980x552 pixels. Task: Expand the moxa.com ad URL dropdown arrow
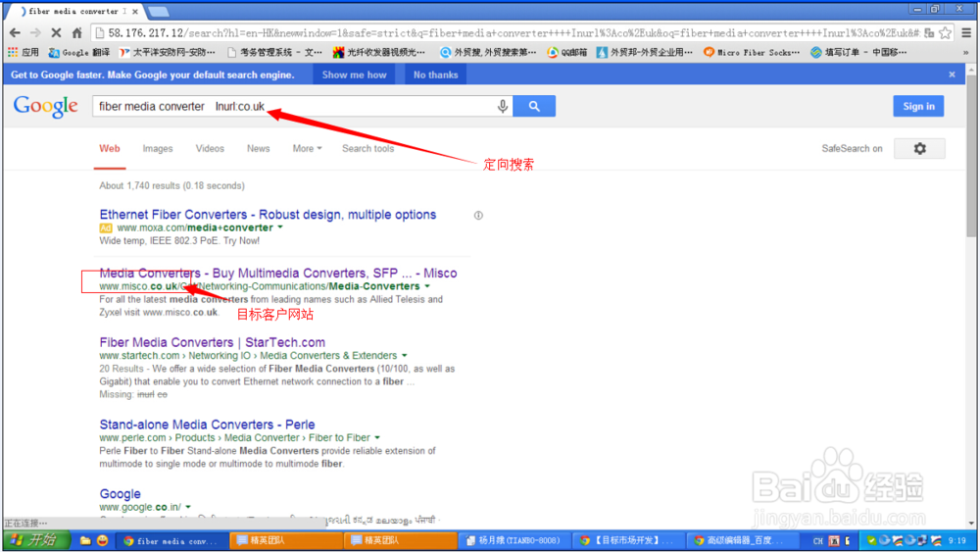coord(280,227)
